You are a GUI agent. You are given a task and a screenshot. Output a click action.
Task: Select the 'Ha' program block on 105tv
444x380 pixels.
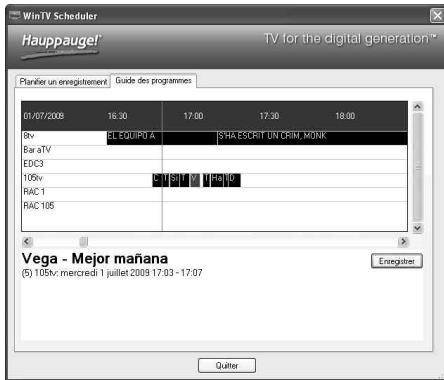point(217,180)
